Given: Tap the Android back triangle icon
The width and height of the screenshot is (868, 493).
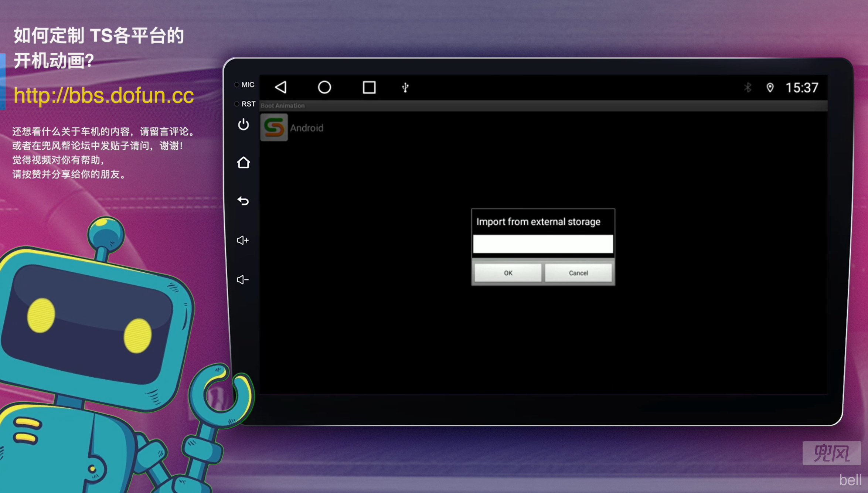Looking at the screenshot, I should point(281,88).
